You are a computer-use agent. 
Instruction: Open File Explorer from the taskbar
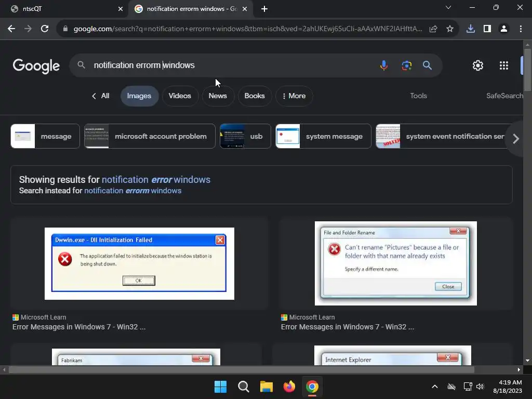[x=267, y=387]
